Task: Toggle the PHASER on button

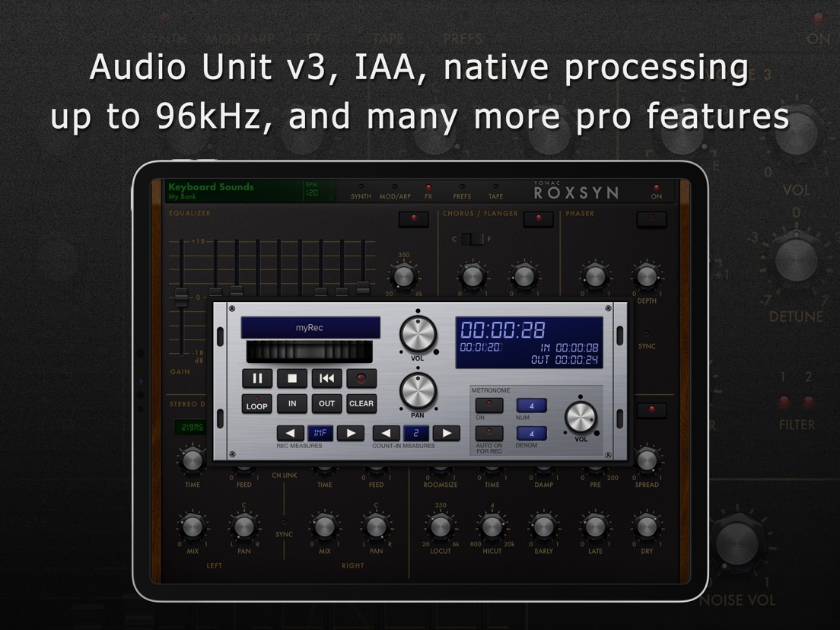Action: point(651,218)
